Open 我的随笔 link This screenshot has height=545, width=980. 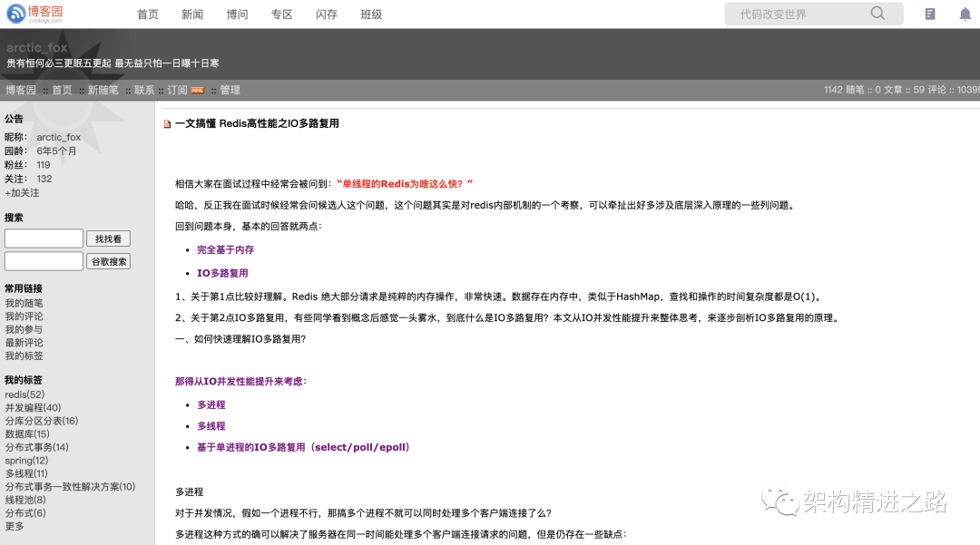tap(24, 303)
